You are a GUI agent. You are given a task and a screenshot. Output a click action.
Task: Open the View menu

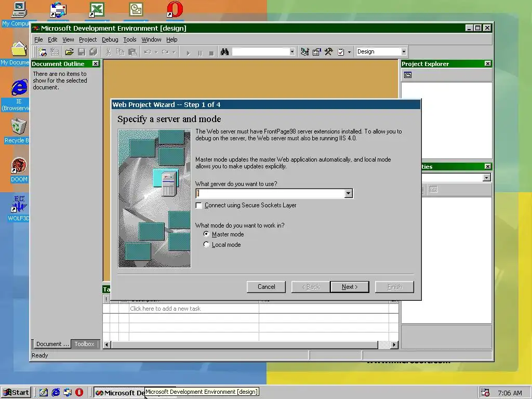[68, 39]
